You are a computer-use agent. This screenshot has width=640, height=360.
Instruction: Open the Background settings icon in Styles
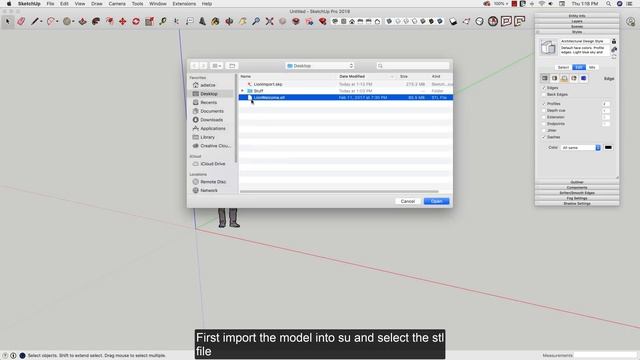564,78
